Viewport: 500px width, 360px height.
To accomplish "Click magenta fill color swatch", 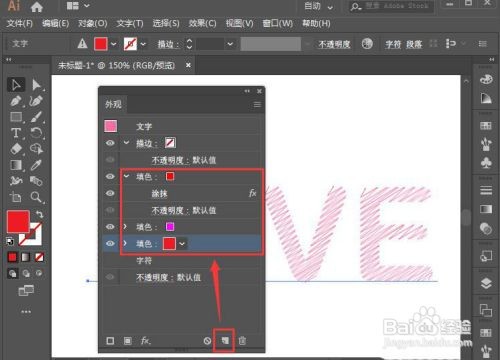I will [170, 227].
